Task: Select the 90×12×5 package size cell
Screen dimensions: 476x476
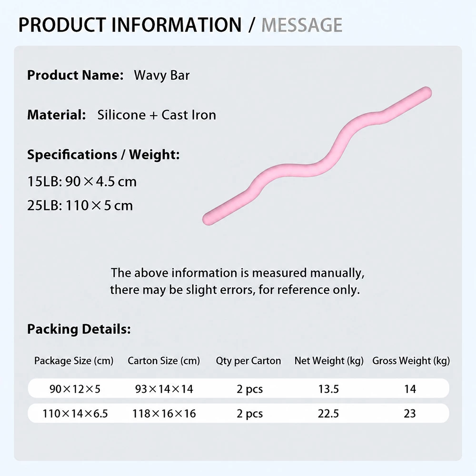Action: (75, 389)
